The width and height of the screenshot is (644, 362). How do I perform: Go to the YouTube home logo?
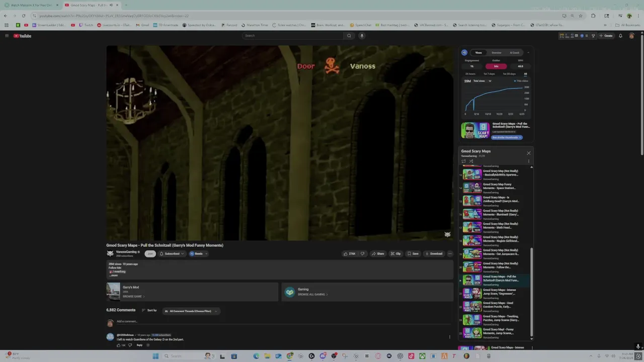(22, 36)
